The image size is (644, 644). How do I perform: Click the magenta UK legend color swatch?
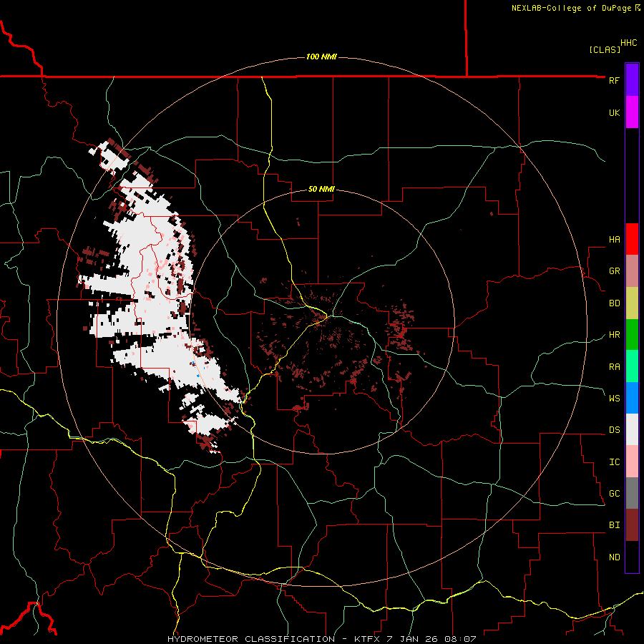(632, 112)
